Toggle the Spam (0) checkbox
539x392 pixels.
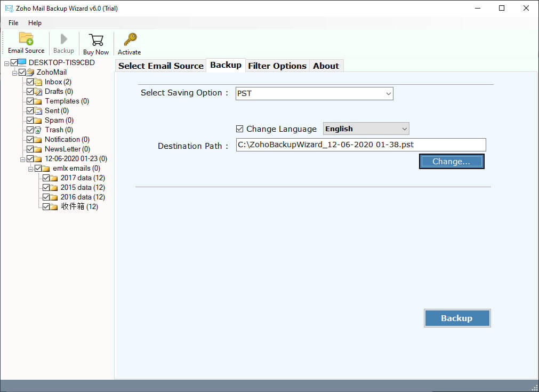point(30,121)
